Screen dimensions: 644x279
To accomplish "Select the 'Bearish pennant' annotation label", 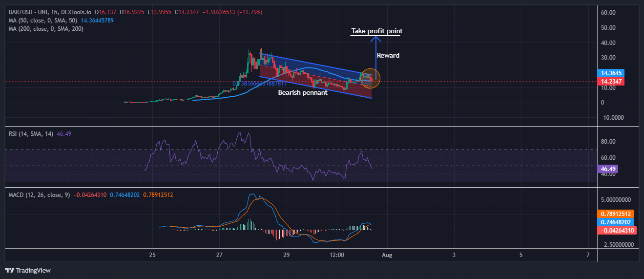I will 303,92.
